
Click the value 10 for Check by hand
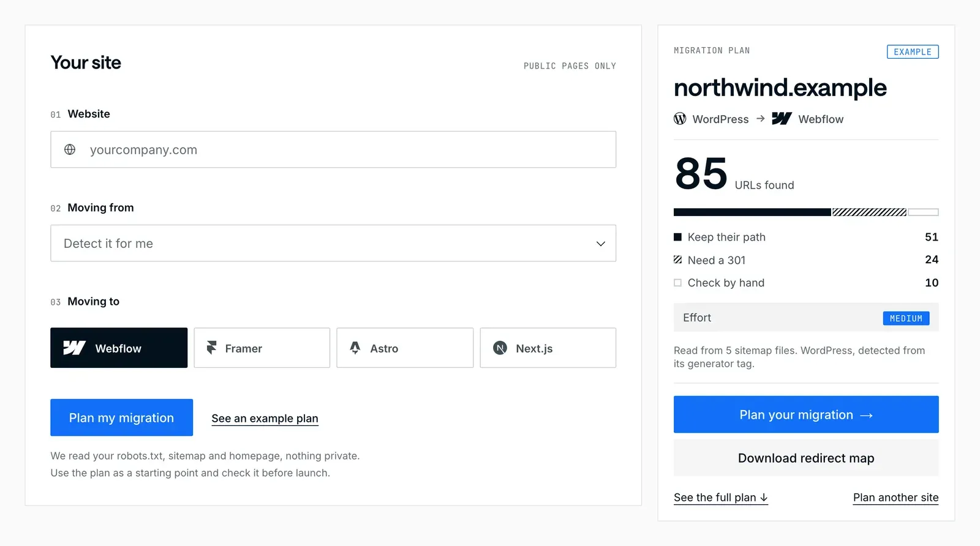tap(932, 283)
